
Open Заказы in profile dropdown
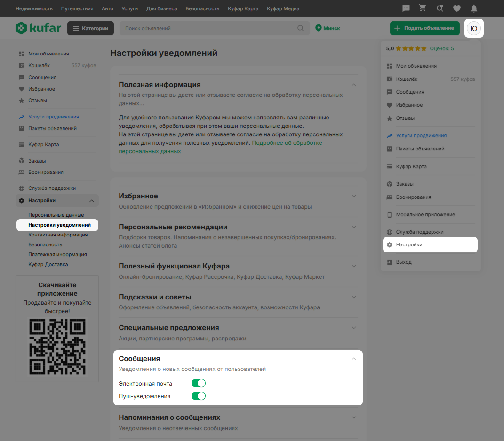tap(404, 184)
